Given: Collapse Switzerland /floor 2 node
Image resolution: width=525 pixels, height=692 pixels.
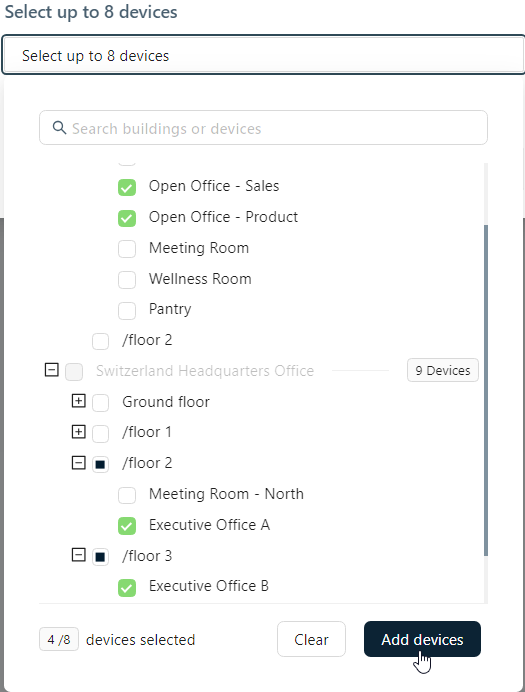Looking at the screenshot, I should pyautogui.click(x=79, y=463).
